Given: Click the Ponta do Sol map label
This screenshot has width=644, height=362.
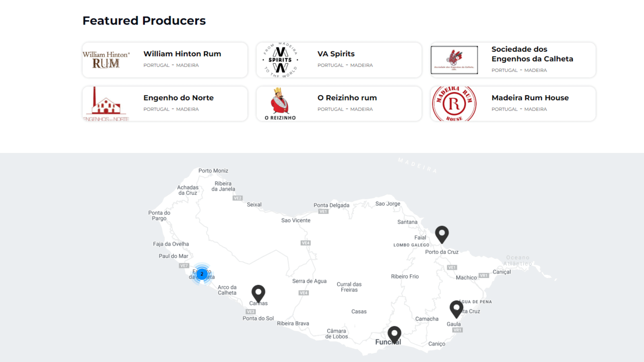Looking at the screenshot, I should point(258,318).
